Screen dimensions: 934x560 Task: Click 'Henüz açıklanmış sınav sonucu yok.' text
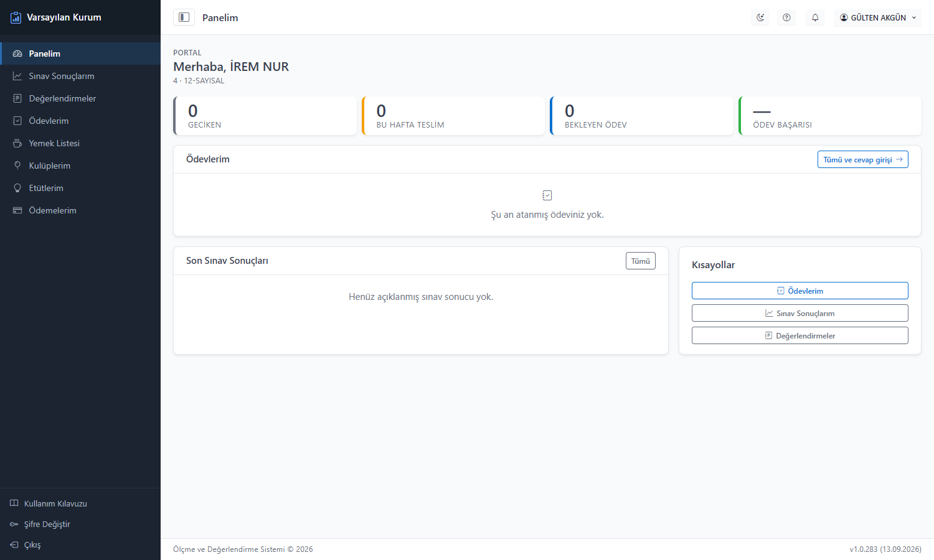pyautogui.click(x=421, y=297)
